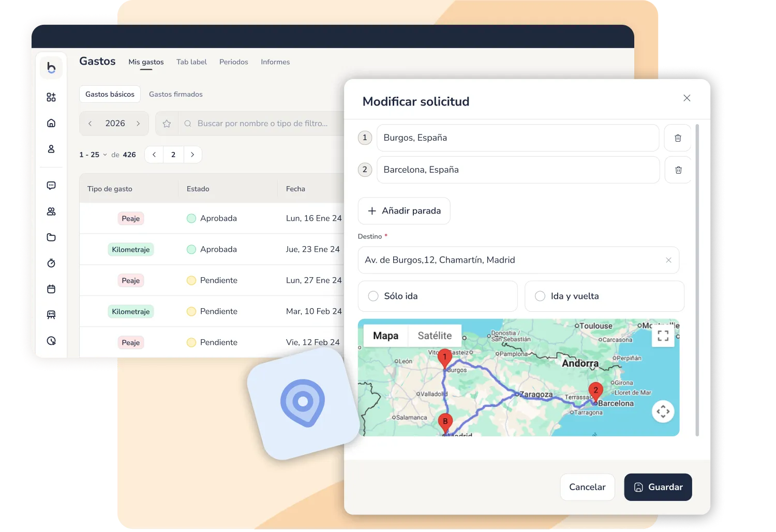The height and width of the screenshot is (532, 776).
Task: Open the Informes tab
Action: [275, 62]
